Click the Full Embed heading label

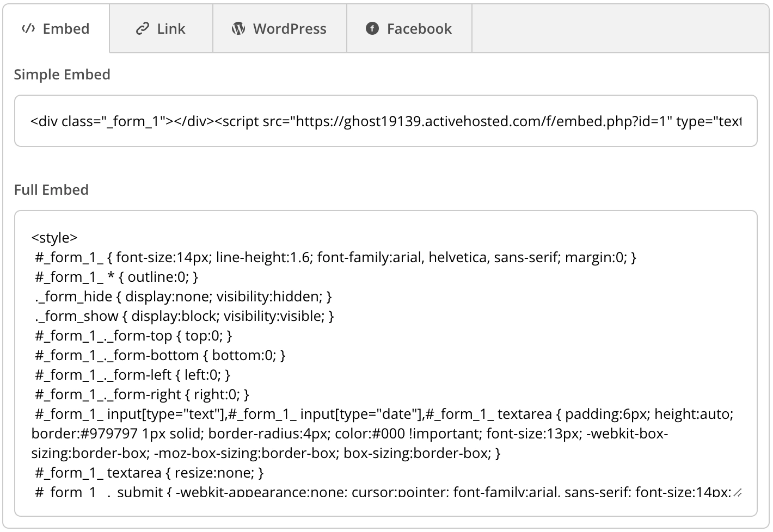click(51, 190)
